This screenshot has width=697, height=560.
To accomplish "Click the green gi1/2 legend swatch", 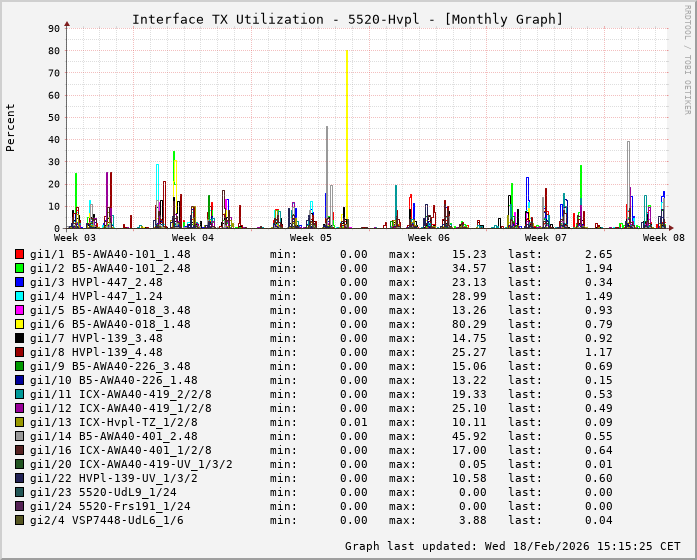I will click(20, 268).
